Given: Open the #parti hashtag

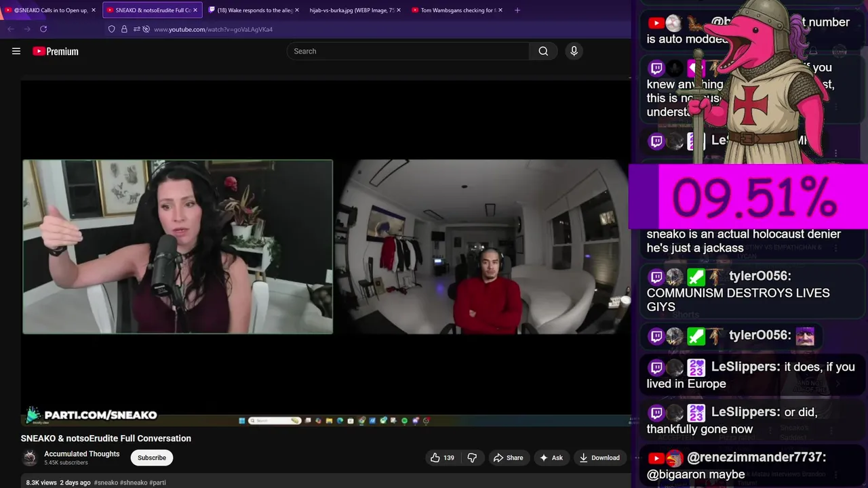Looking at the screenshot, I should 157,483.
